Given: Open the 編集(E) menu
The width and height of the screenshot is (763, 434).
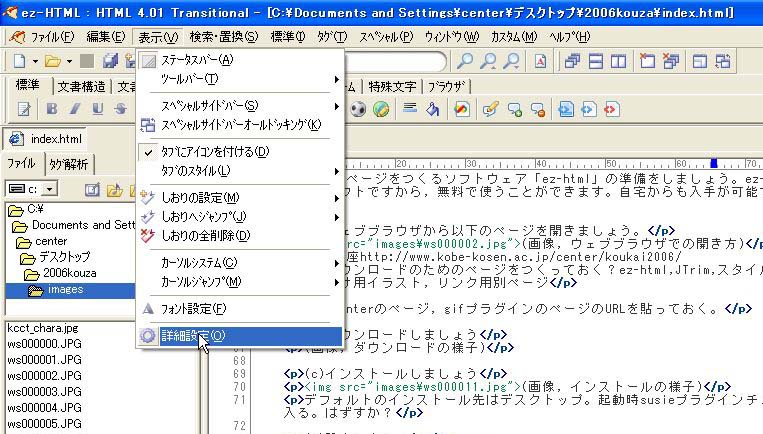Looking at the screenshot, I should click(x=106, y=37).
